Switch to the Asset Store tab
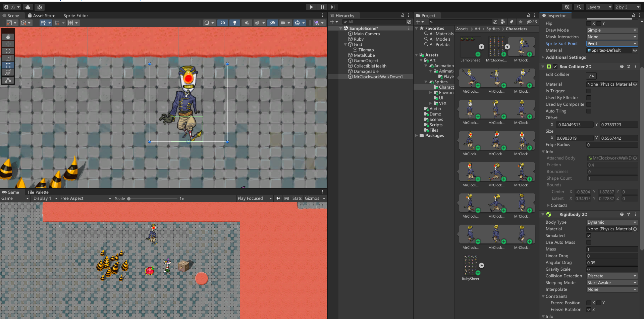 (x=42, y=15)
